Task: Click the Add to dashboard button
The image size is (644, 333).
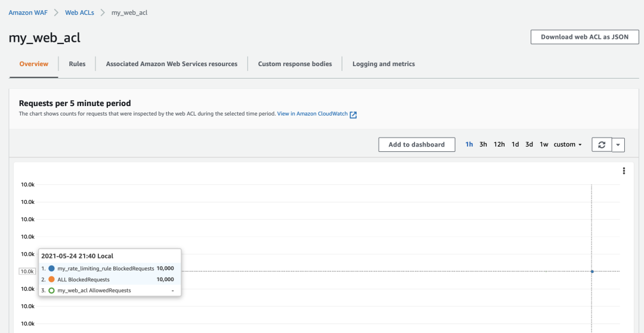Action: pyautogui.click(x=416, y=145)
